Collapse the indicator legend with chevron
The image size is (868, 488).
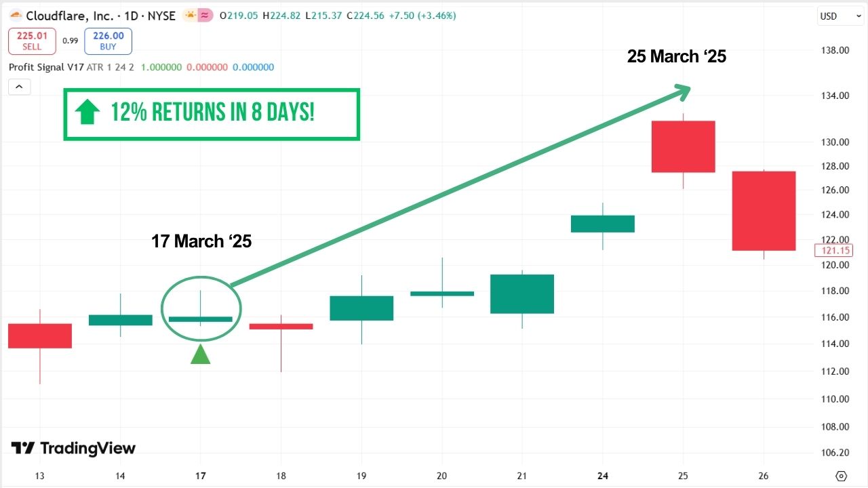pyautogui.click(x=19, y=87)
